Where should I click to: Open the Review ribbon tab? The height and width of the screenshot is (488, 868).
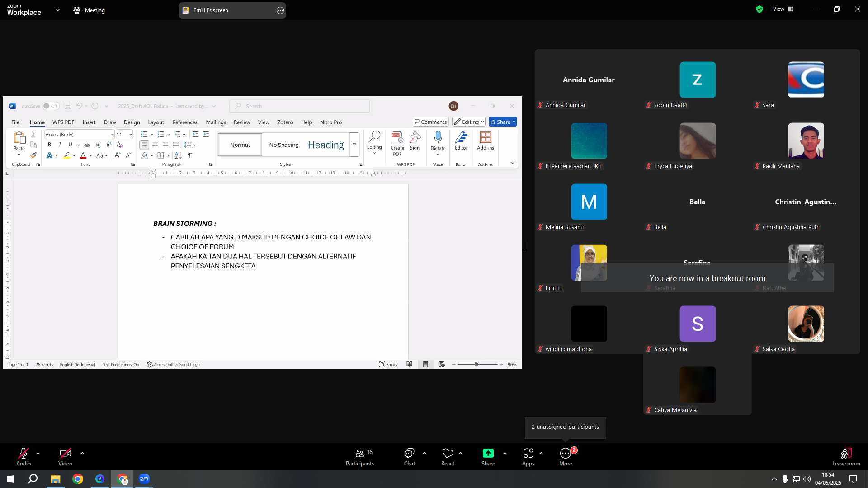[242, 122]
